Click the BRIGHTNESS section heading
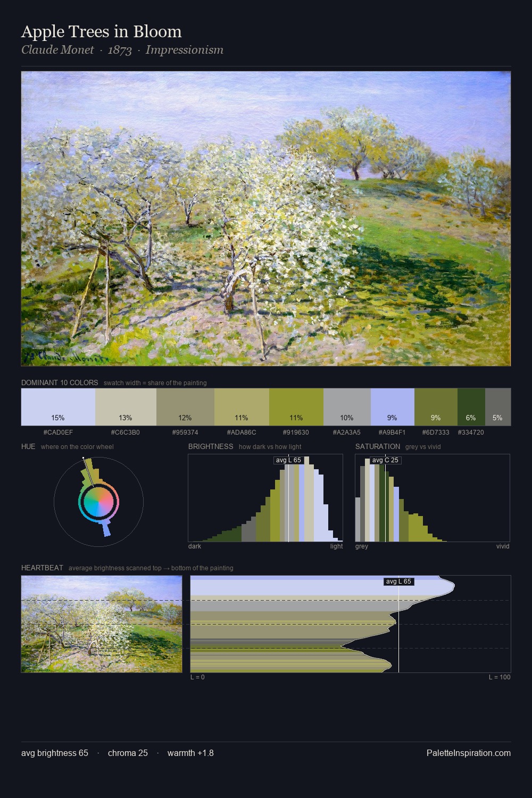The image size is (532, 798). click(211, 446)
